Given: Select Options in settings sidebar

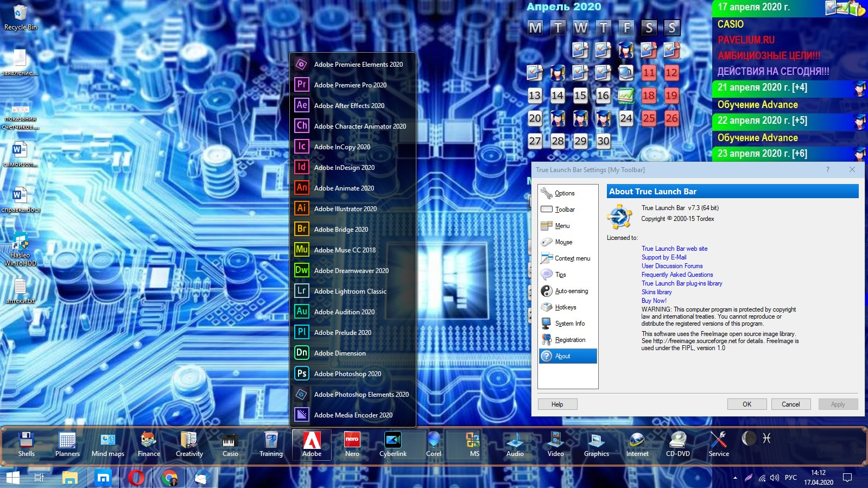Looking at the screenshot, I should click(x=568, y=193).
